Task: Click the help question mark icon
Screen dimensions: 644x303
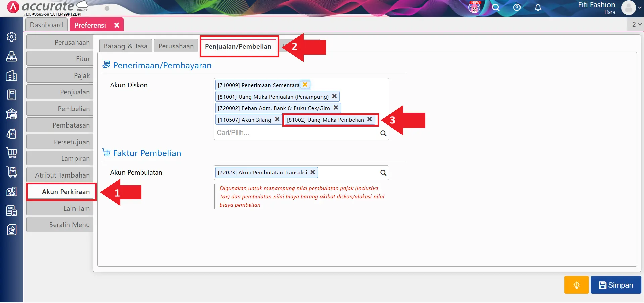Action: (517, 7)
